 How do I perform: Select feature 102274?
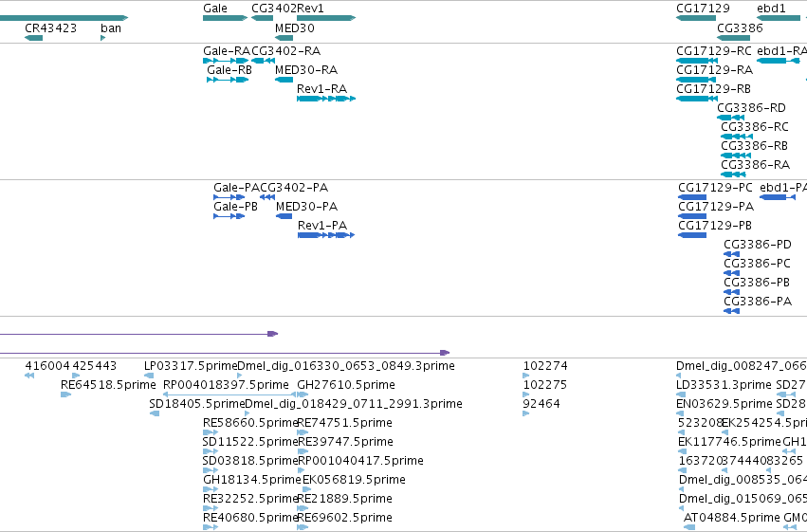[525, 376]
